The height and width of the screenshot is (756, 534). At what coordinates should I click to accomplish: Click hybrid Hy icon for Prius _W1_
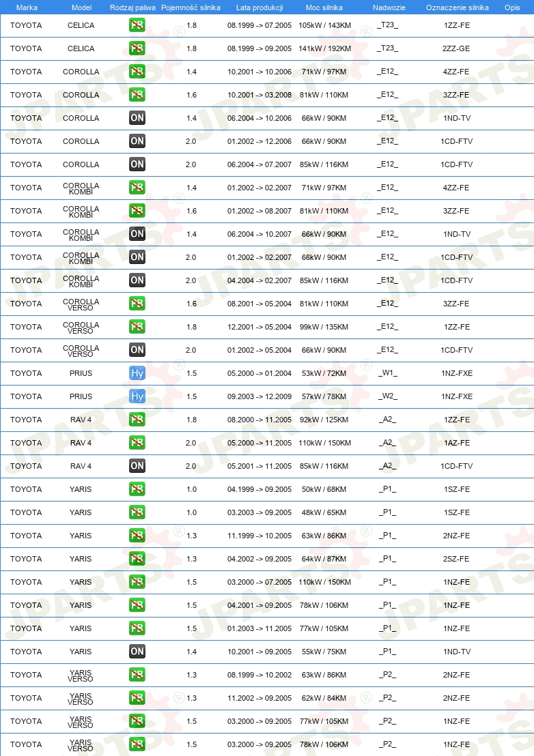point(137,373)
